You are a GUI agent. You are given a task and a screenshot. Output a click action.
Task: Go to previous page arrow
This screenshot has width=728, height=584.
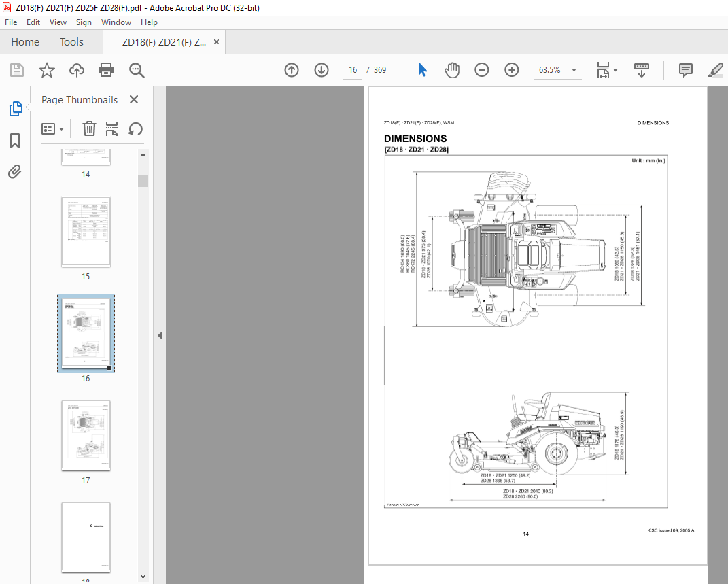tap(292, 70)
